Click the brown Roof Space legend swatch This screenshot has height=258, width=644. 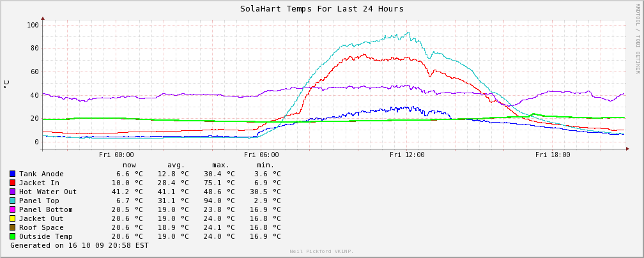(13, 227)
